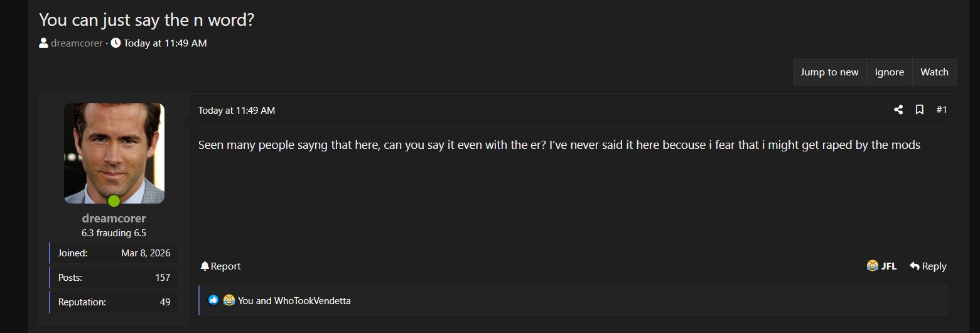The height and width of the screenshot is (333, 980).
Task: Click the Report link text
Action: (x=226, y=266)
